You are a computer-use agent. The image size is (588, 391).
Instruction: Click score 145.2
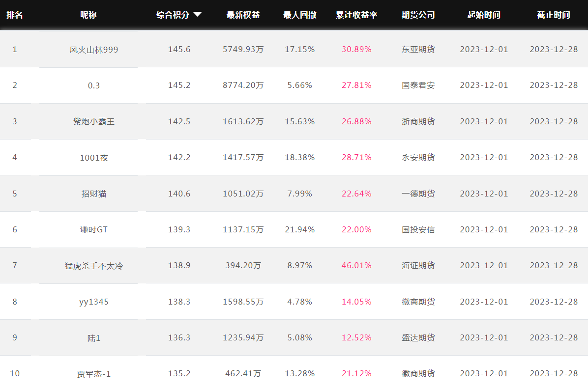pos(179,85)
